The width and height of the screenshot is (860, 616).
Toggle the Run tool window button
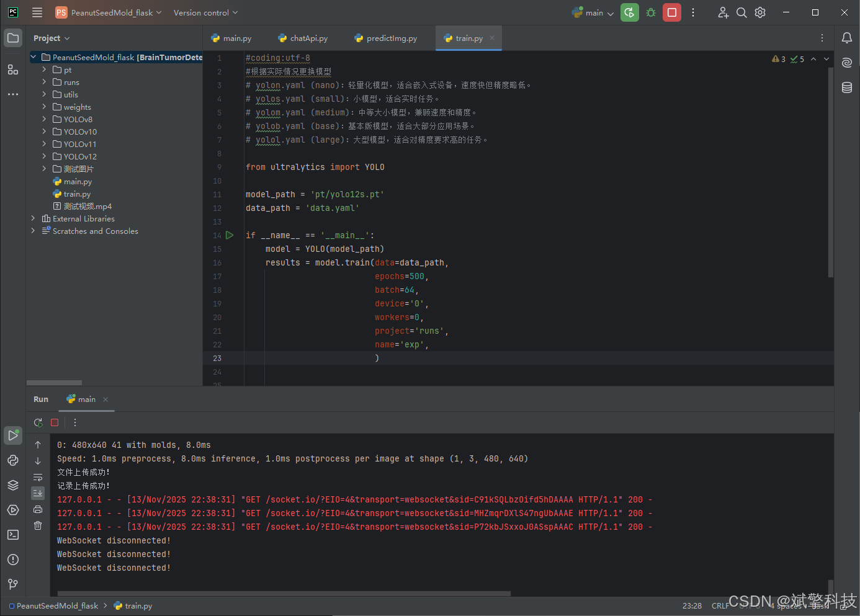coord(13,435)
